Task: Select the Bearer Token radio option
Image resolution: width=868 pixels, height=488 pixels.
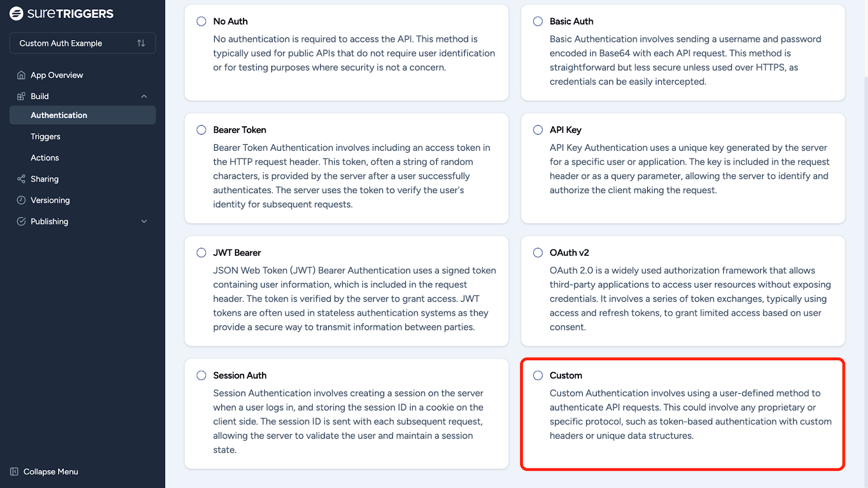Action: 201,130
